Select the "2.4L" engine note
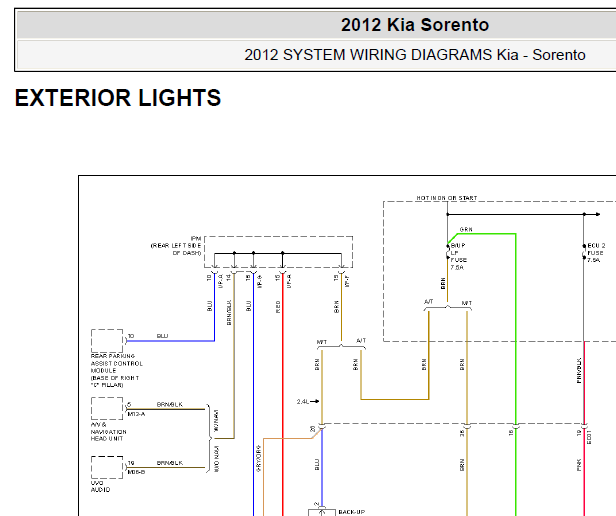 (302, 402)
